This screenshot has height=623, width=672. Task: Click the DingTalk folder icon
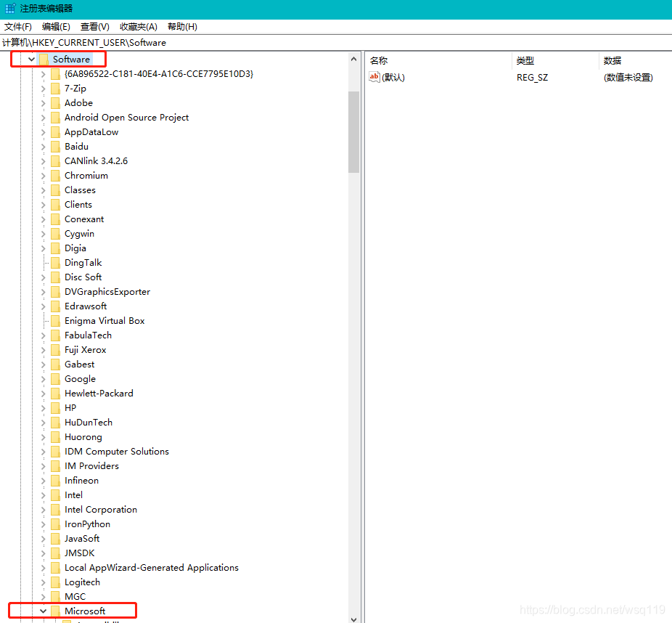click(55, 263)
